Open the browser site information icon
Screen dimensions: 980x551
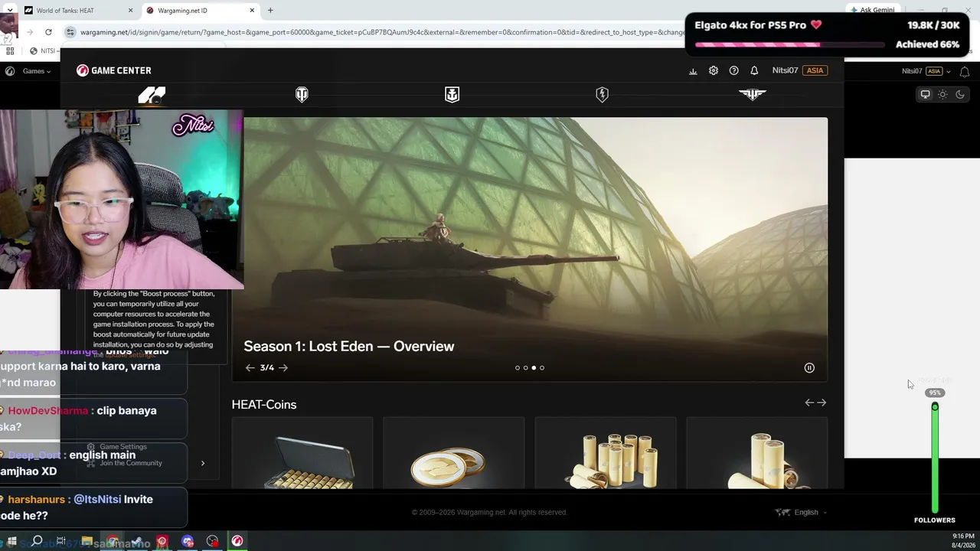pyautogui.click(x=70, y=32)
